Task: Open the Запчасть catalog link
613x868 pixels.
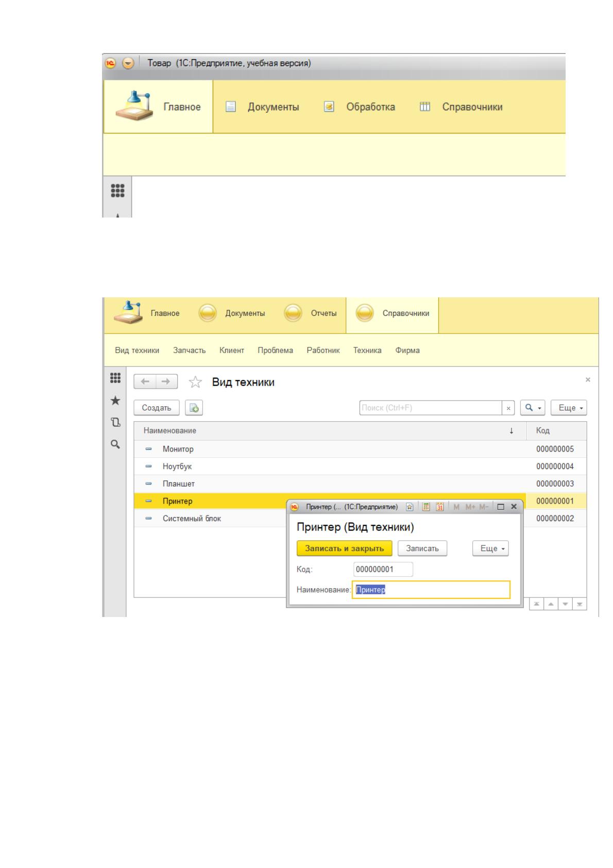Action: tap(189, 350)
